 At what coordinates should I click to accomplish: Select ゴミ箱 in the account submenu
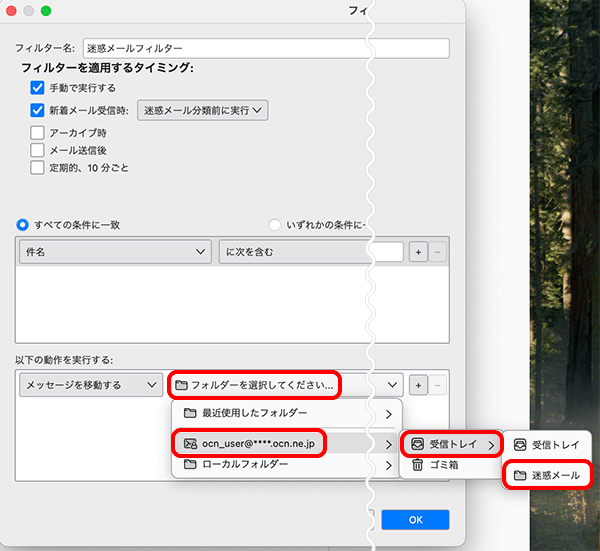(x=445, y=465)
